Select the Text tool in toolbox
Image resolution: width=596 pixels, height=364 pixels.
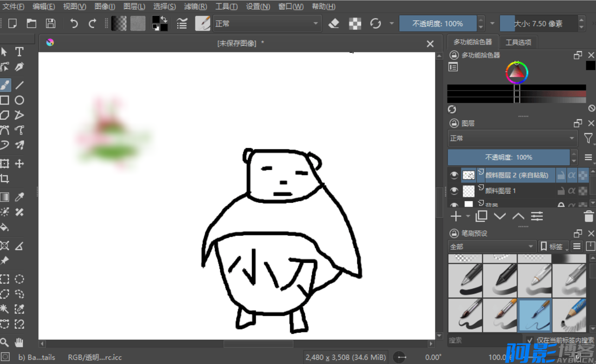click(19, 52)
